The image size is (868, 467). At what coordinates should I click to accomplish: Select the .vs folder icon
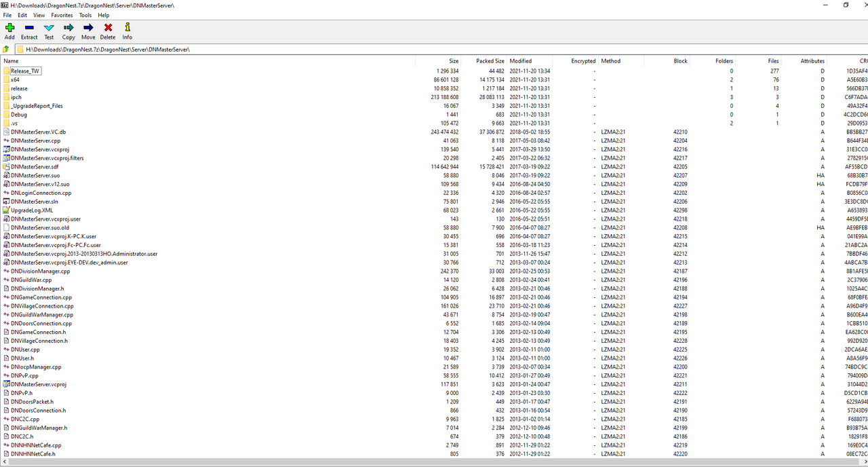pyautogui.click(x=6, y=124)
